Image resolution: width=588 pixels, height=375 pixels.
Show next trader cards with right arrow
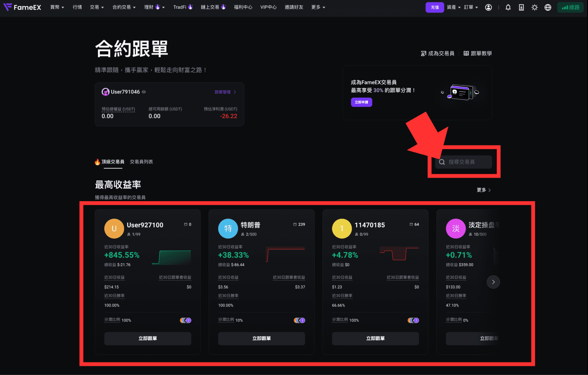point(493,282)
